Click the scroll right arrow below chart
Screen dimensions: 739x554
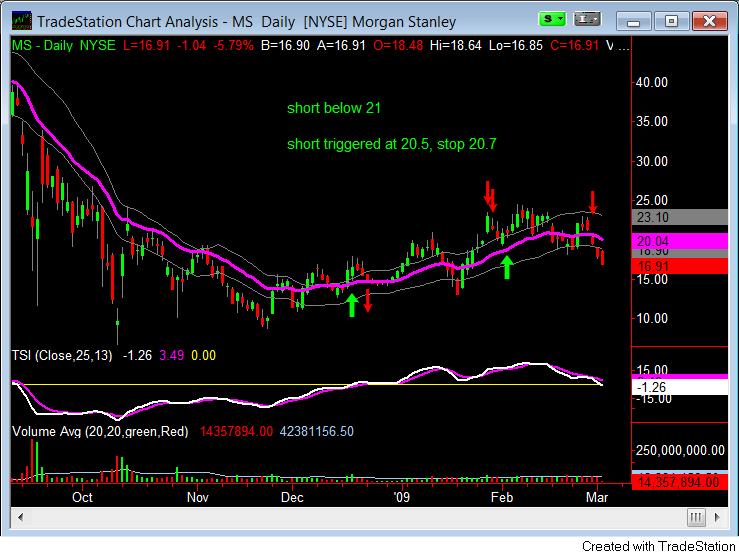coord(716,517)
